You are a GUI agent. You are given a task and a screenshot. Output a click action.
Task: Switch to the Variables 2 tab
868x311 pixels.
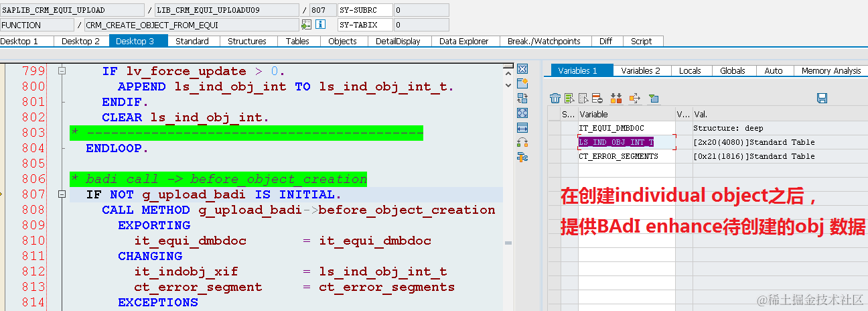pyautogui.click(x=641, y=70)
